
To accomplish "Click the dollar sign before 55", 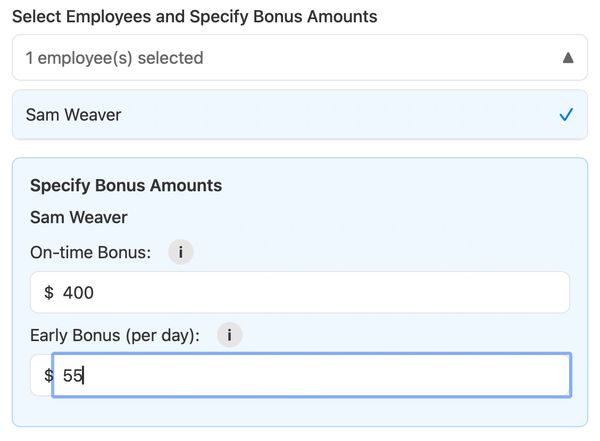I will [49, 376].
